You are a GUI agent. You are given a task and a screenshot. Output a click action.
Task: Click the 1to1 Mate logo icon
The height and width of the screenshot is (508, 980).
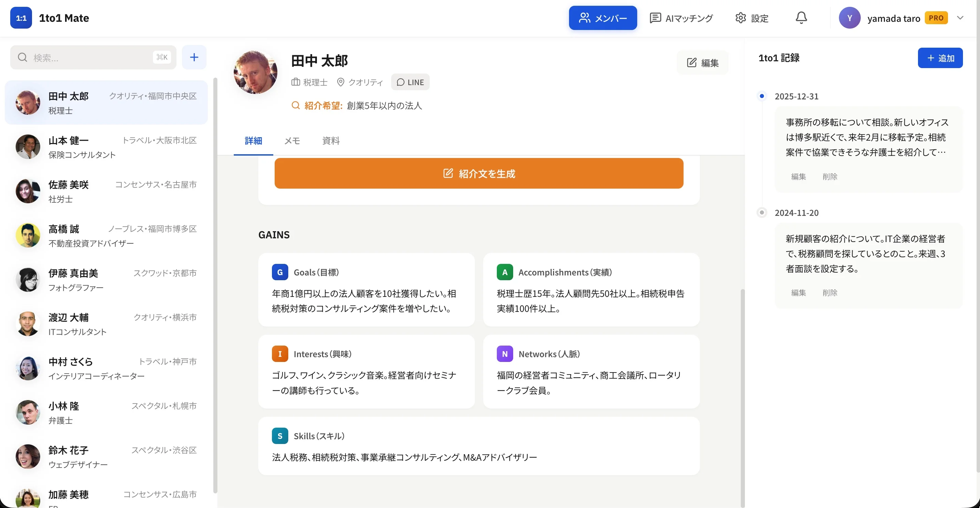21,18
